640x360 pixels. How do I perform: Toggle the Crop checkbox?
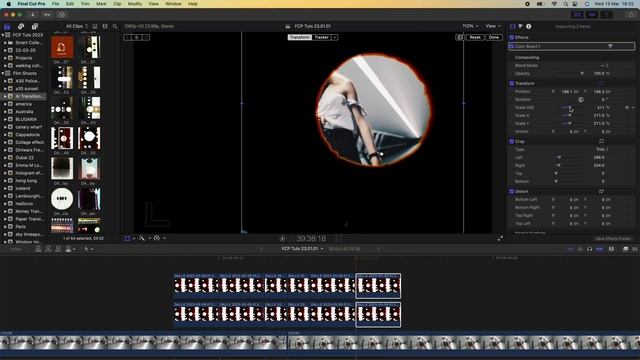tap(511, 141)
